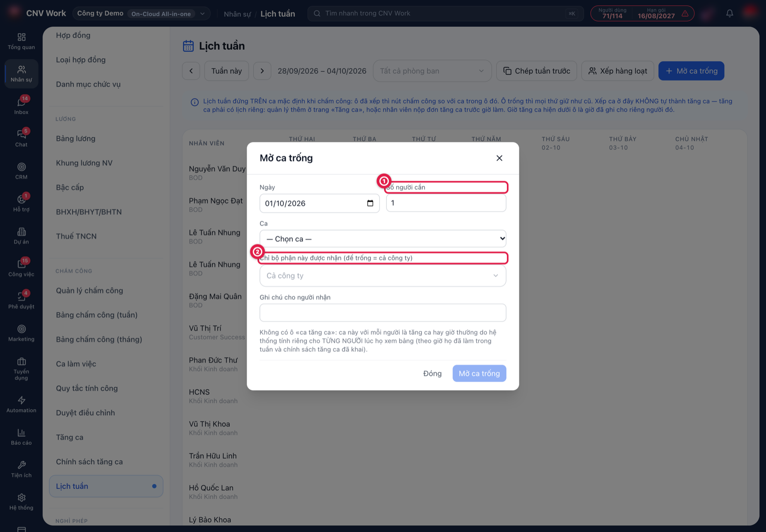This screenshot has width=766, height=532.
Task: Expand the Chọn ca dropdown
Action: [383, 238]
